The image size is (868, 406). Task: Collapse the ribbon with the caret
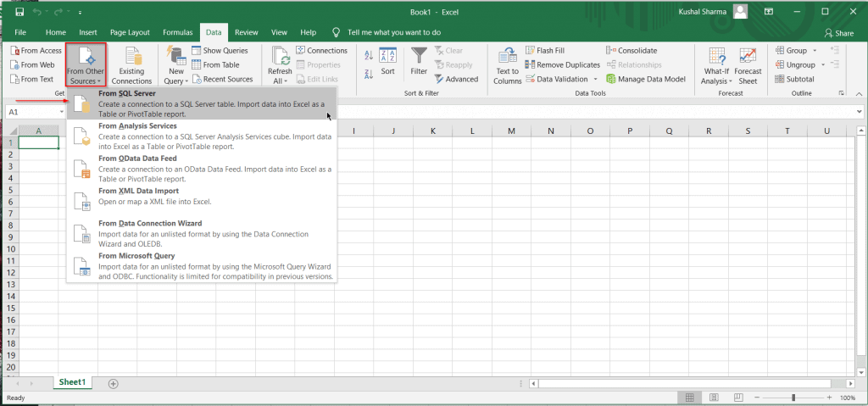(x=859, y=93)
